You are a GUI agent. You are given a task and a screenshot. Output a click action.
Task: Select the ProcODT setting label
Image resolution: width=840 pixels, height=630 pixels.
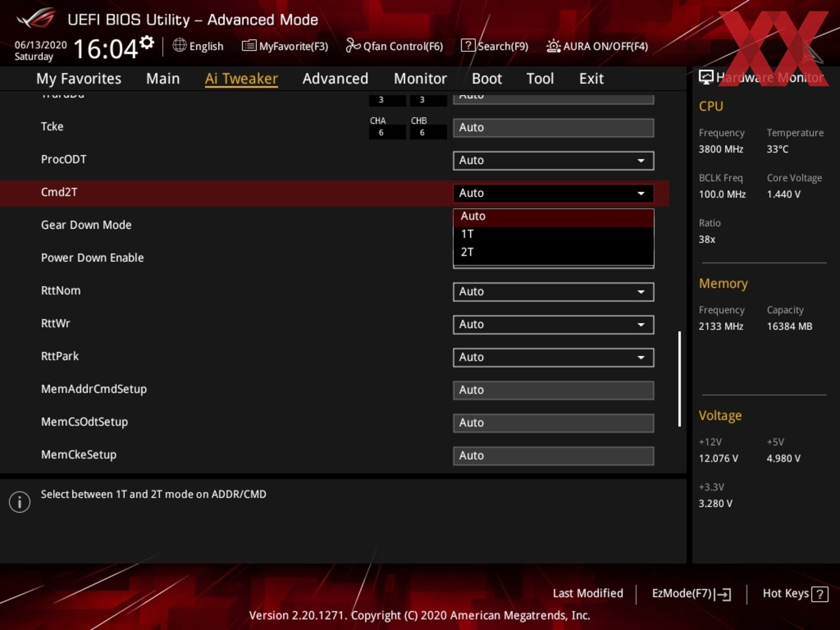[x=64, y=159]
